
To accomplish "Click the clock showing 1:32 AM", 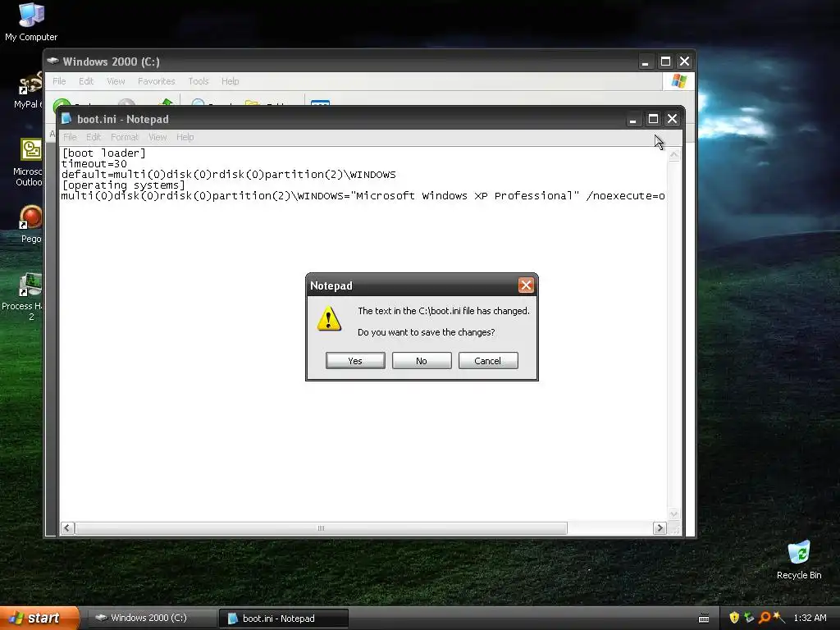I will [810, 618].
